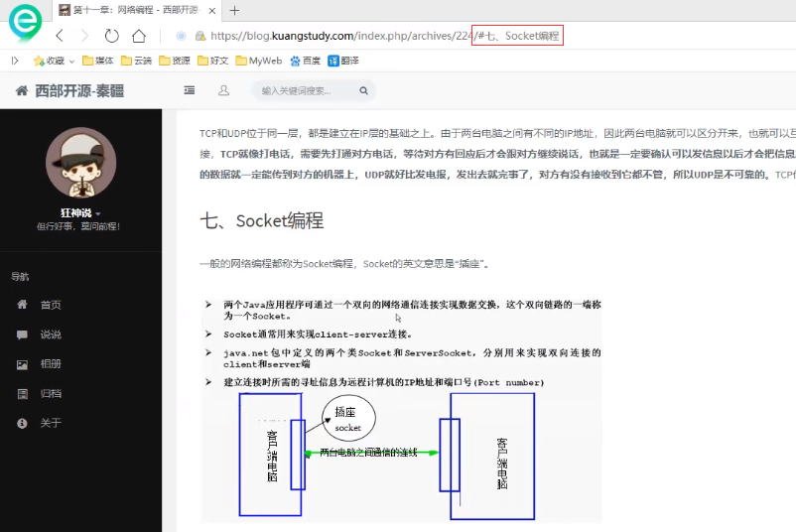This screenshot has width=796, height=532.
Task: Click the 关于 info icon
Action: pyautogui.click(x=22, y=423)
